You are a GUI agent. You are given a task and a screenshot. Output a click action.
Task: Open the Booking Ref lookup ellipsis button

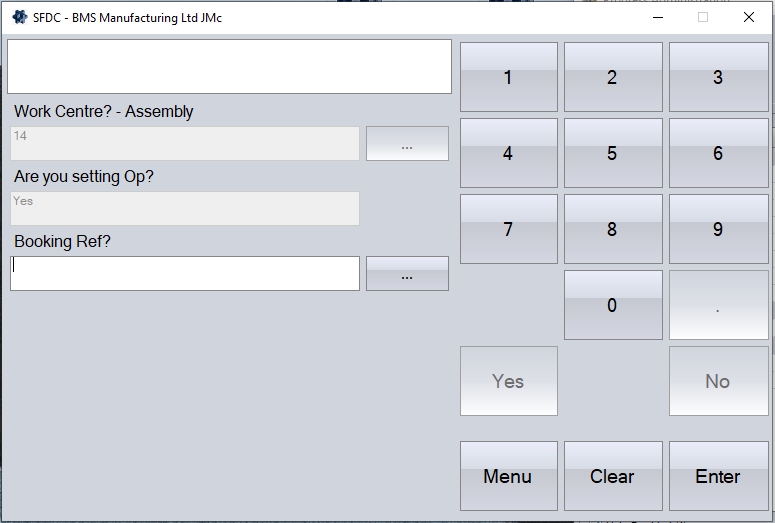pyautogui.click(x=407, y=274)
